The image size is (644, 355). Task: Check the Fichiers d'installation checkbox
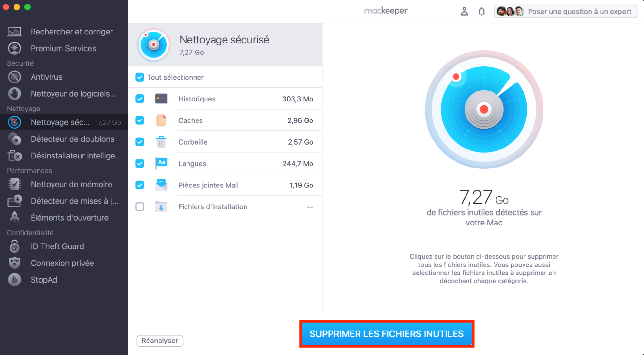(139, 206)
